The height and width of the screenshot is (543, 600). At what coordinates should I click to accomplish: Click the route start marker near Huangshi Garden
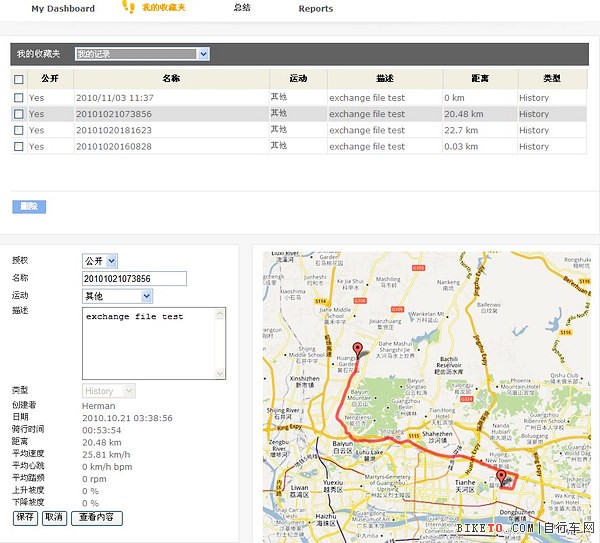pyautogui.click(x=357, y=351)
